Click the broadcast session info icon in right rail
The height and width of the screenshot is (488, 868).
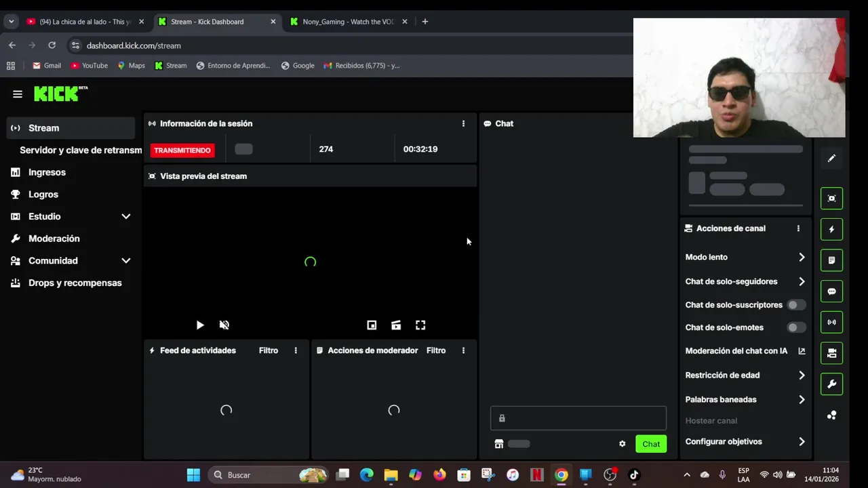831,322
